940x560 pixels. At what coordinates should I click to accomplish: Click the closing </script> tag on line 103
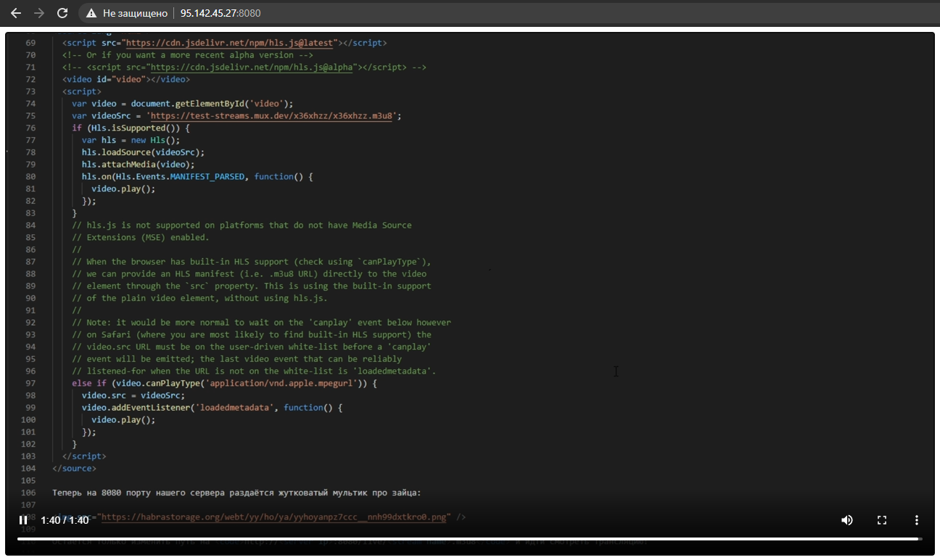84,456
